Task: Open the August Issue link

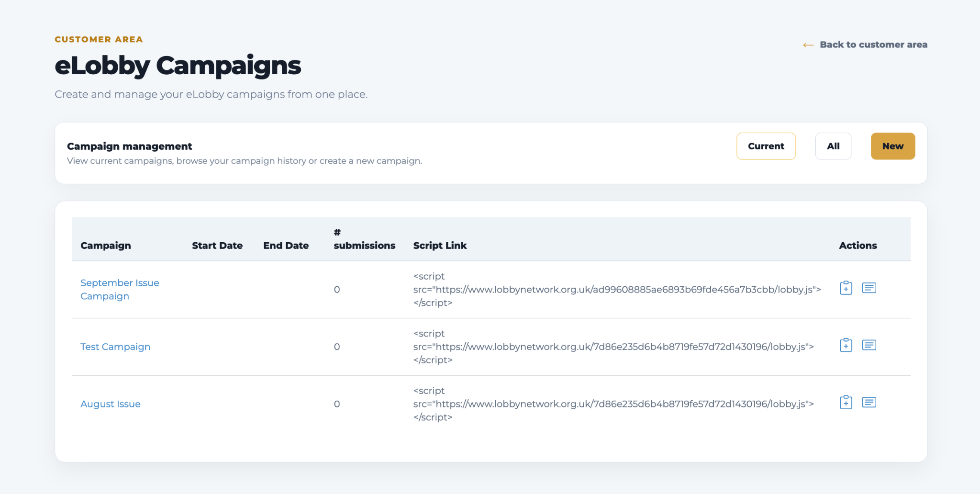Action: pos(111,404)
